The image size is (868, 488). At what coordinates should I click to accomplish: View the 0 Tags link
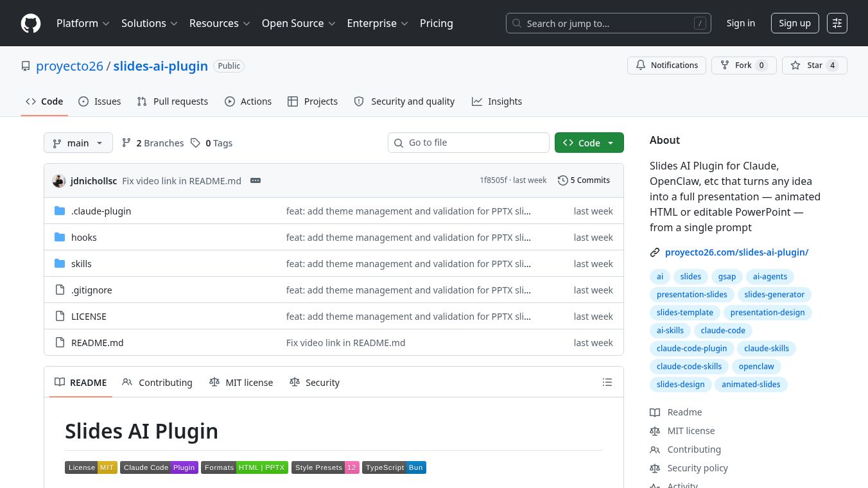212,143
